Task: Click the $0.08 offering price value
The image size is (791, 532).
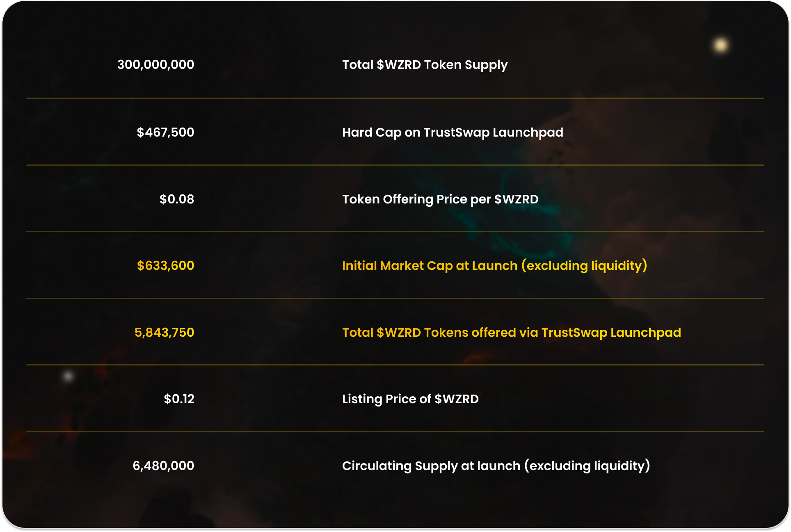Action: coord(177,199)
